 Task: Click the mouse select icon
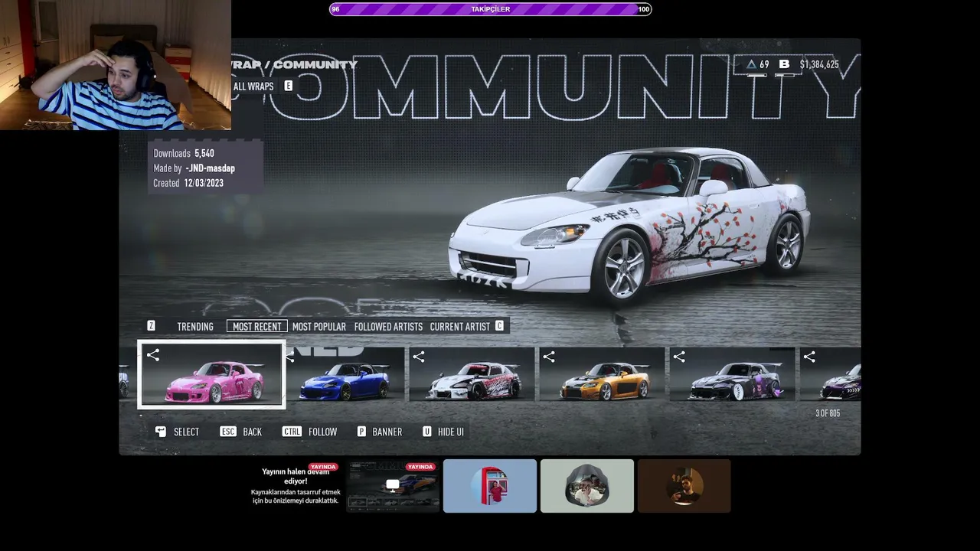[161, 432]
